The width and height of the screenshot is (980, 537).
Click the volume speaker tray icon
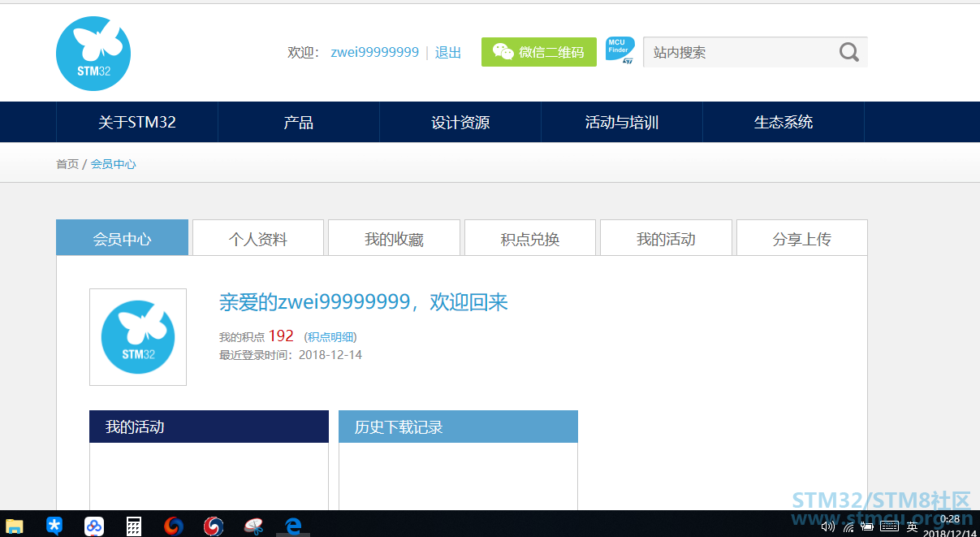coord(828,526)
